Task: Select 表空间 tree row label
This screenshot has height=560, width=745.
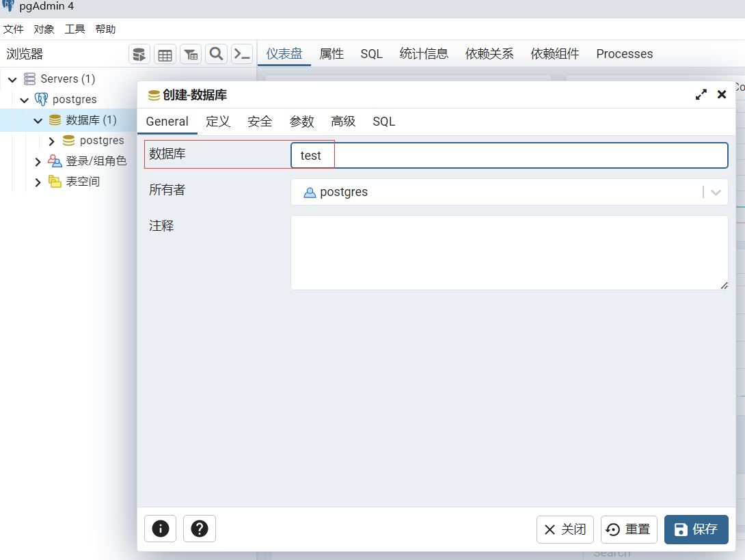Action: (x=83, y=182)
